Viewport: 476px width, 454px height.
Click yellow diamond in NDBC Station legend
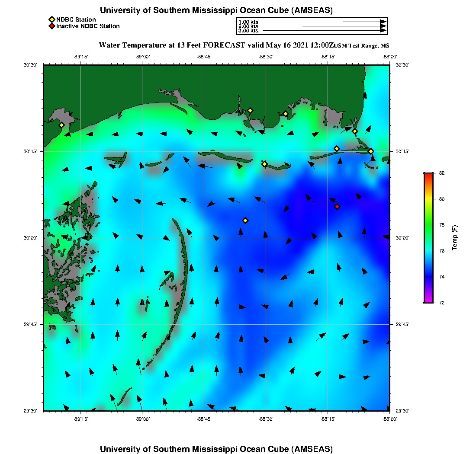click(x=51, y=19)
